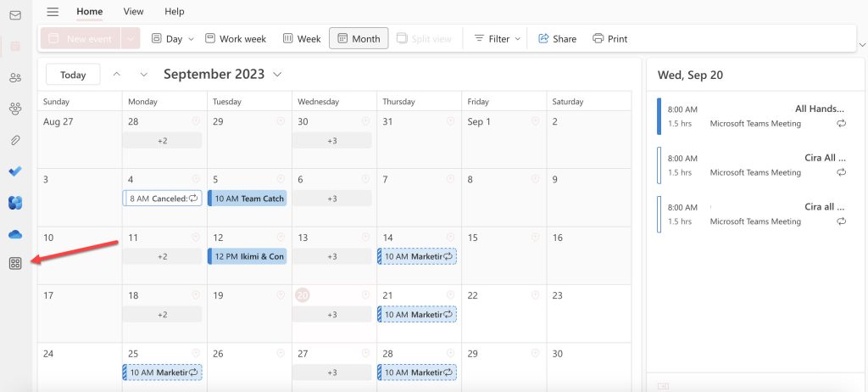This screenshot has width=868, height=392.
Task: Open the People contacts icon
Action: (x=15, y=77)
